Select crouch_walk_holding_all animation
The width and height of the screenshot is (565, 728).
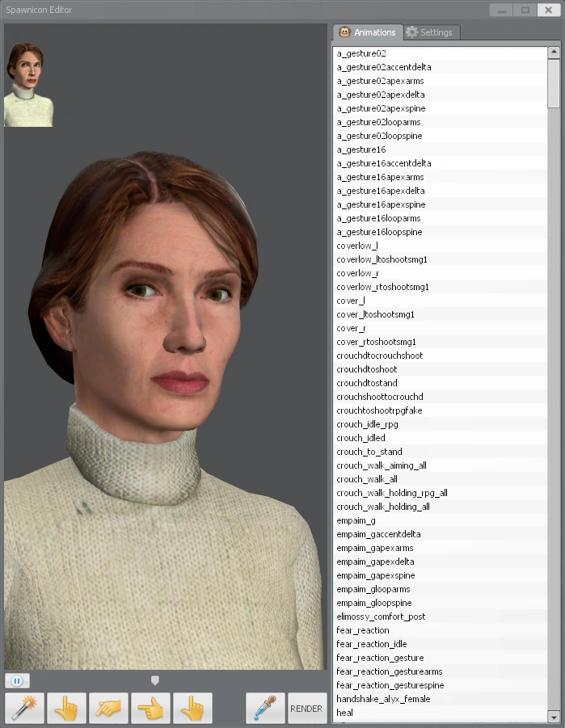[x=440, y=507]
